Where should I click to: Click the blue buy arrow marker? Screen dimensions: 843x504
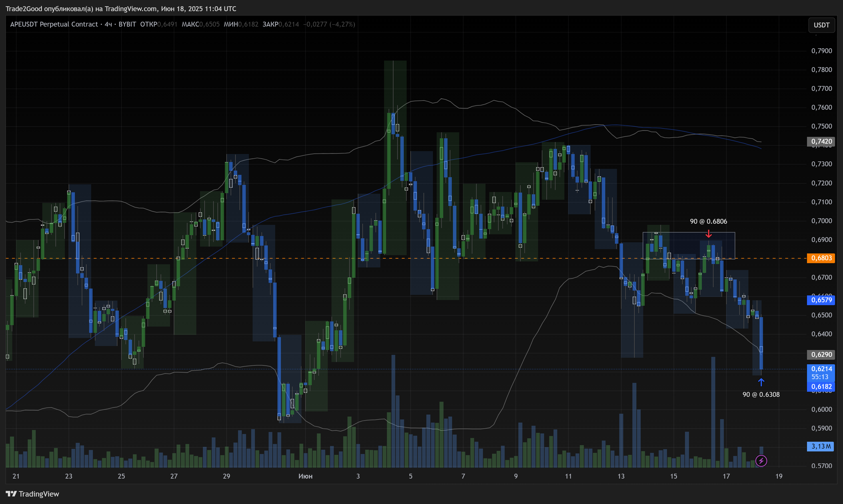pos(761,382)
